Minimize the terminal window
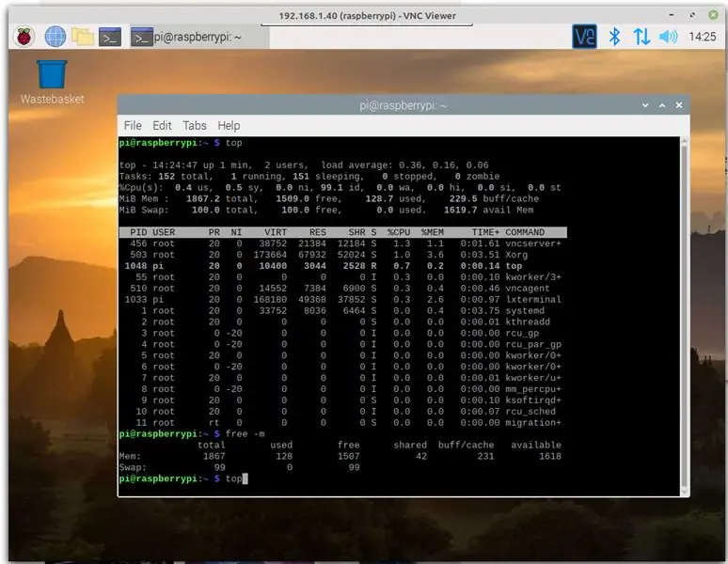 [x=645, y=105]
